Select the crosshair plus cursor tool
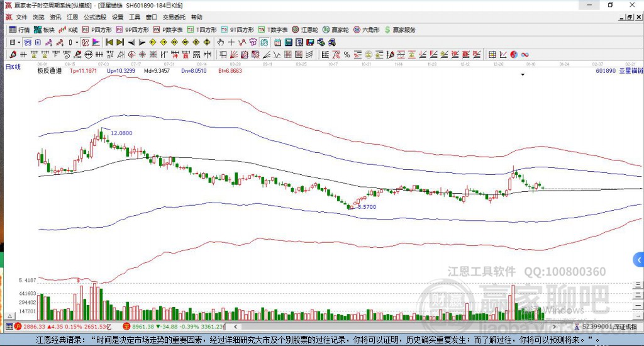The image size is (644, 346). [231, 42]
